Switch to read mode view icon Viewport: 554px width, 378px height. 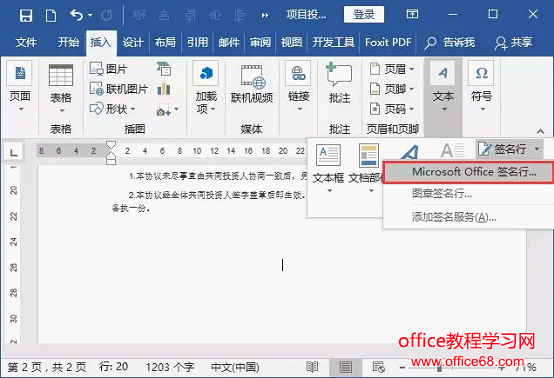pos(312,367)
